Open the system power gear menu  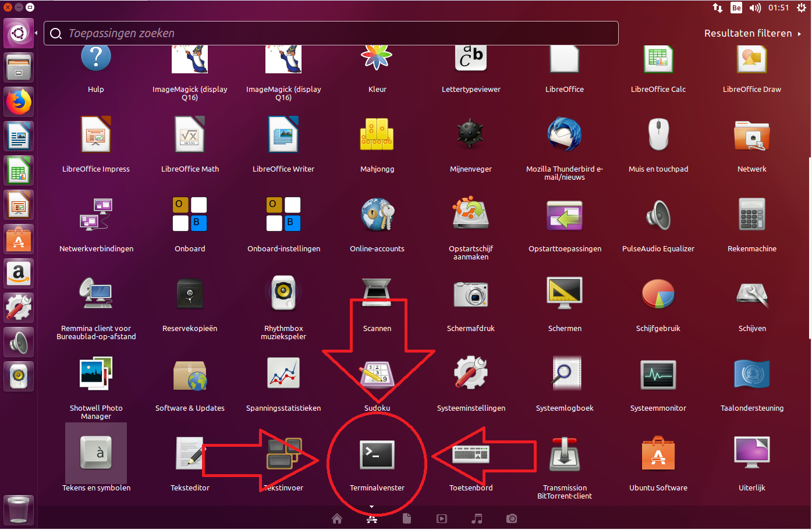click(x=802, y=8)
